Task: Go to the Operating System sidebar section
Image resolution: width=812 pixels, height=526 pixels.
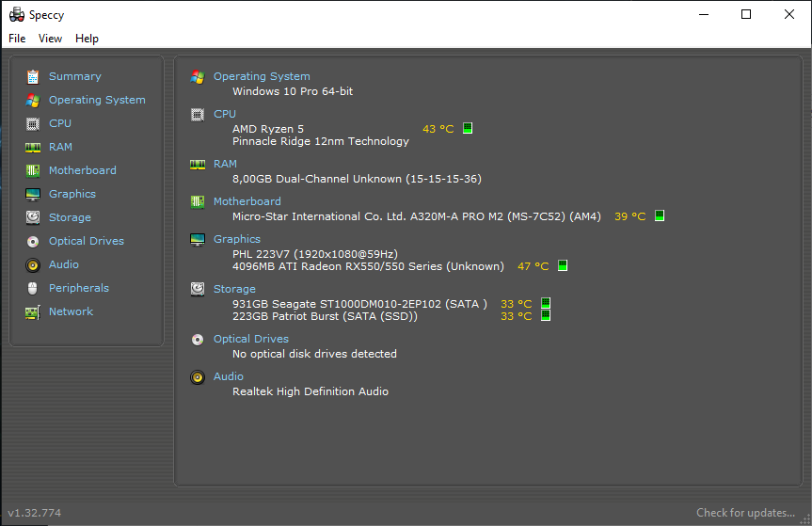Action: click(97, 100)
